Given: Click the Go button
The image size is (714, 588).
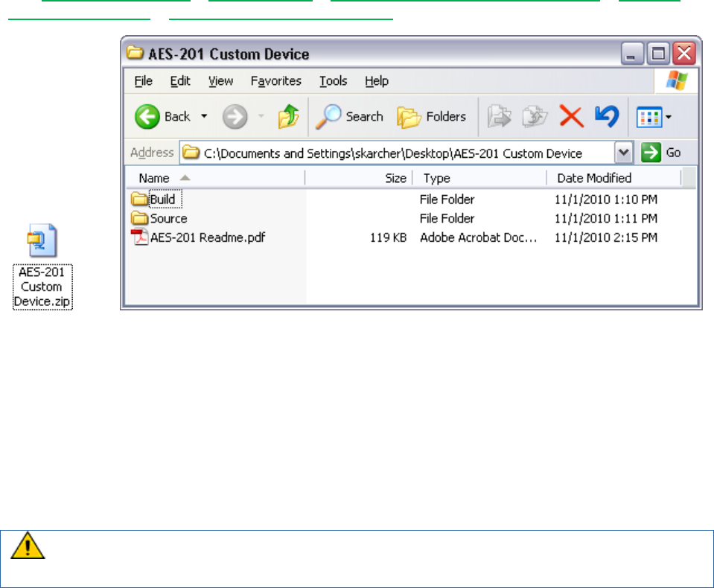Looking at the screenshot, I should [x=660, y=153].
